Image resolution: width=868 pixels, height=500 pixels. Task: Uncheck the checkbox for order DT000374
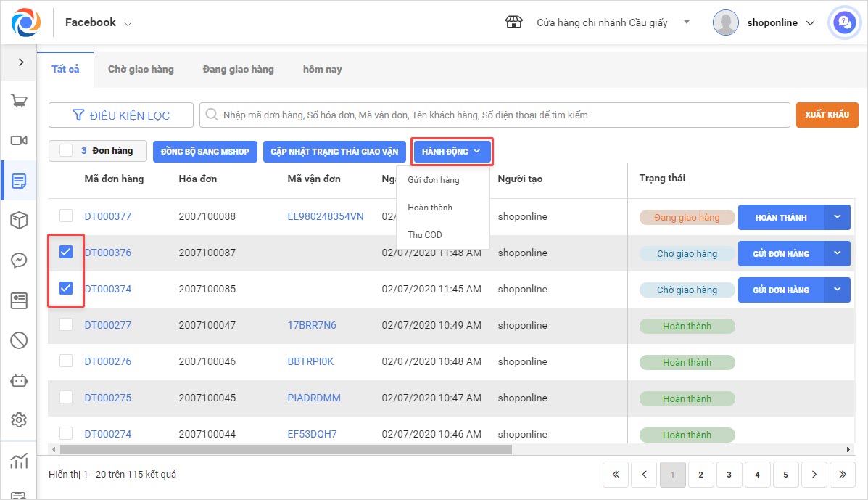(66, 288)
